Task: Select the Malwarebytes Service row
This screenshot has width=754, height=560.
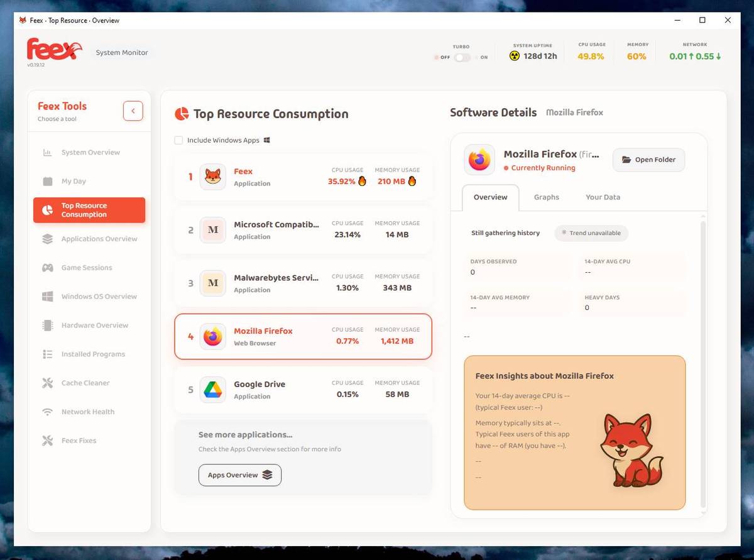Action: pyautogui.click(x=303, y=283)
